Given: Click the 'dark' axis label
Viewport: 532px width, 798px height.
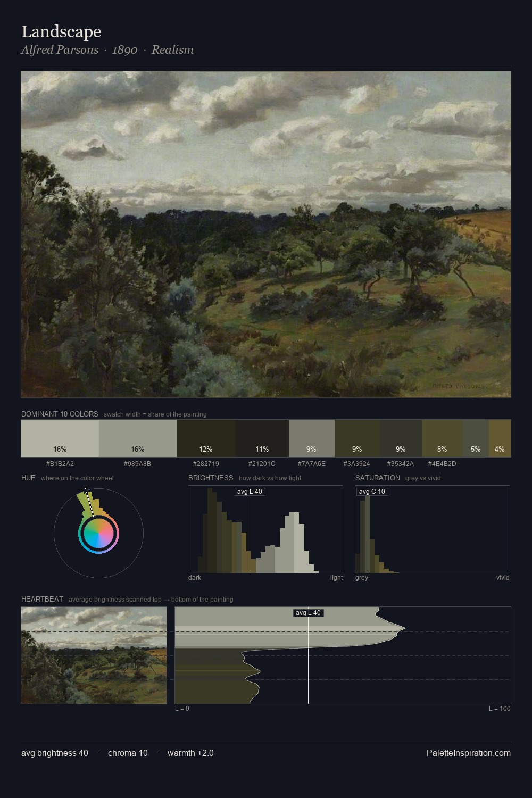Looking at the screenshot, I should [195, 577].
